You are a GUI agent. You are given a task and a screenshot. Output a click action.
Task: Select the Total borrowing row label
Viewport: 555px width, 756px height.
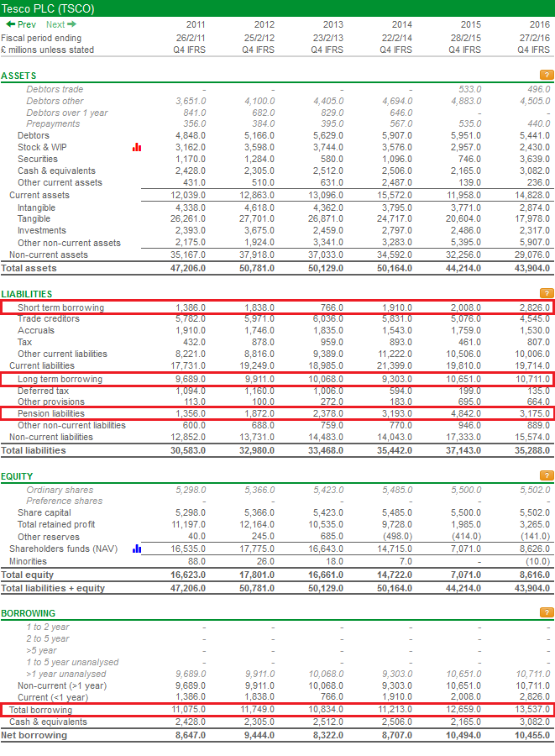(x=40, y=710)
